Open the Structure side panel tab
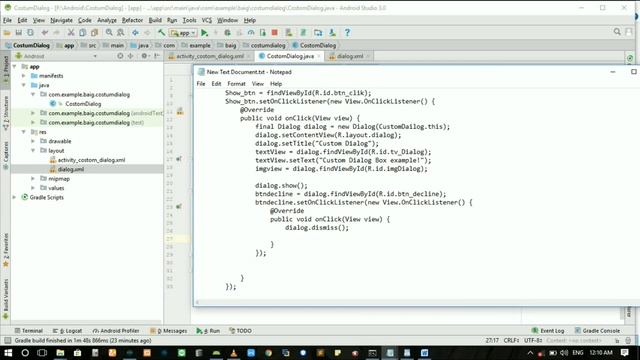 point(6,113)
